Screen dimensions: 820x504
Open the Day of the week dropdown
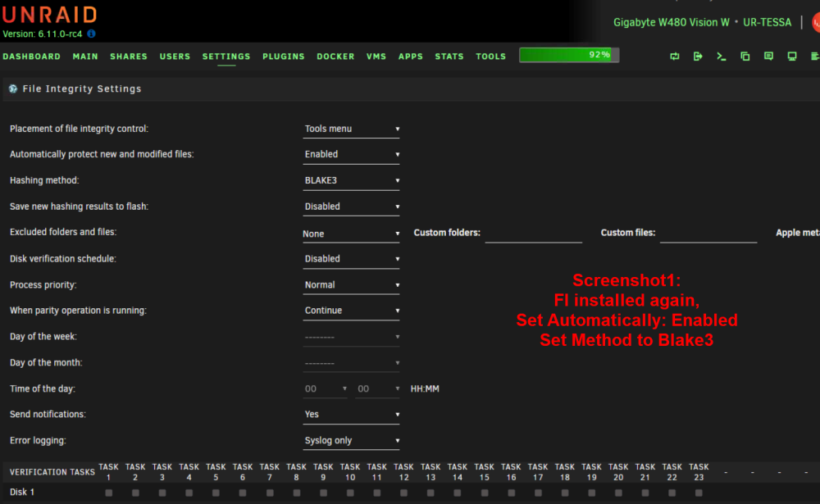pyautogui.click(x=351, y=337)
